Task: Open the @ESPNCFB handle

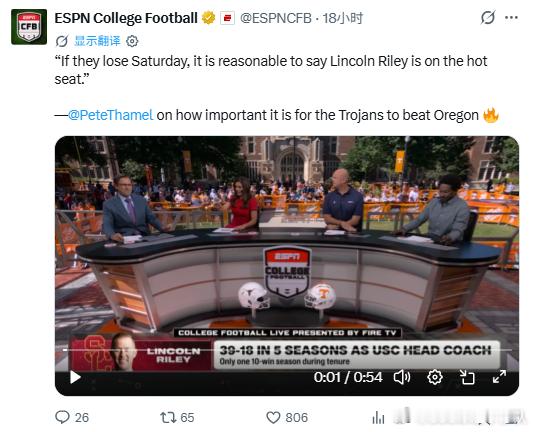Action: 276,18
